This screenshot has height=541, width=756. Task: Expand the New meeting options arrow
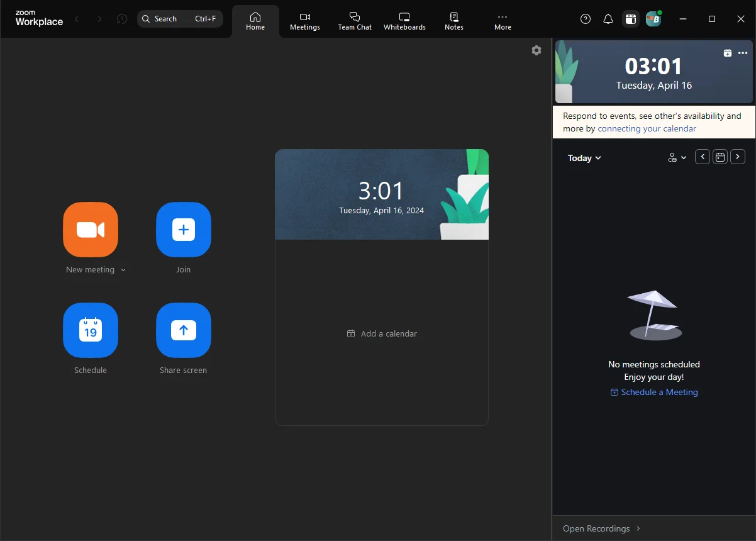123,270
